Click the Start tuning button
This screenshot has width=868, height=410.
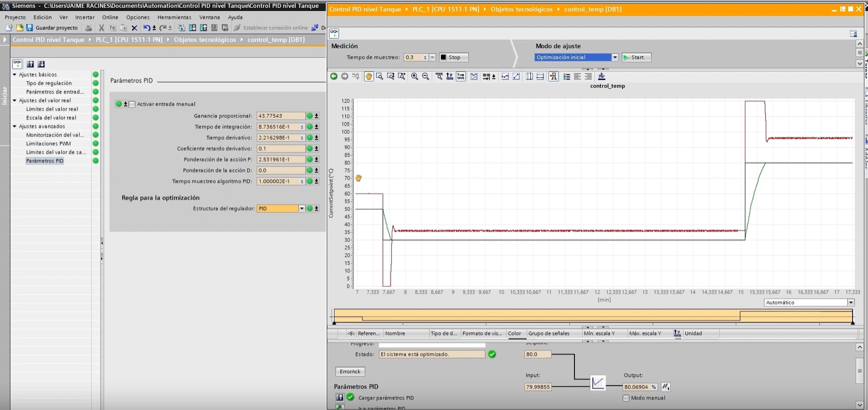[x=636, y=58]
